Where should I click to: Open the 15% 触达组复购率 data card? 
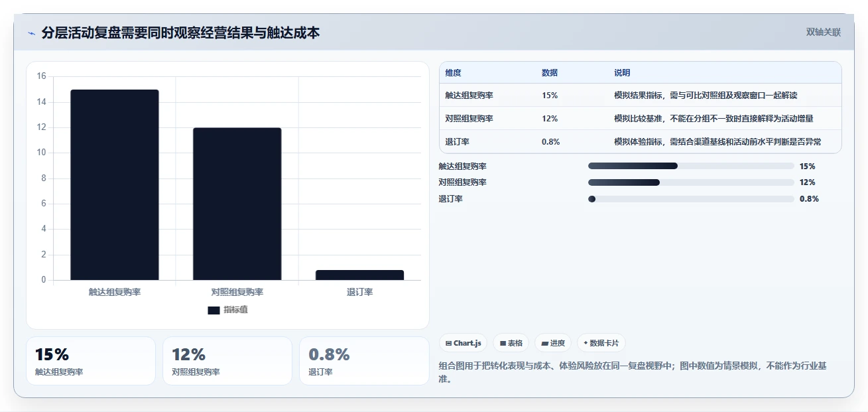tap(90, 361)
